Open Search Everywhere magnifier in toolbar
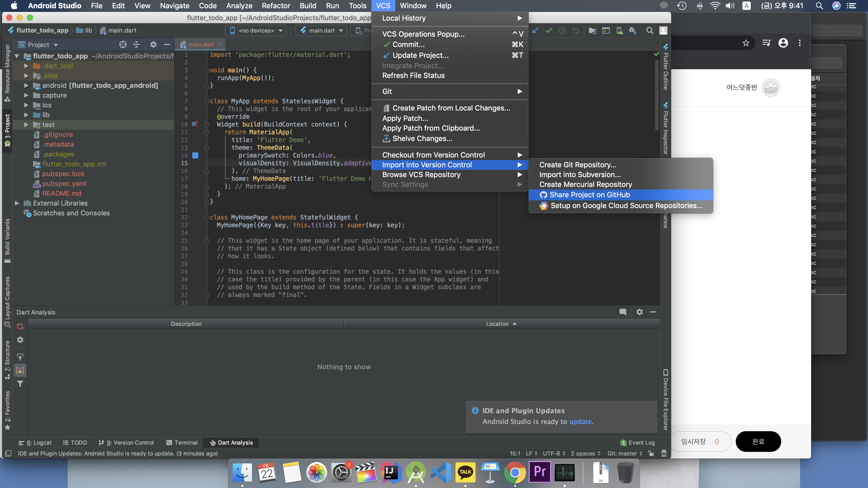Screen dimensions: 868x488 pos(650,31)
